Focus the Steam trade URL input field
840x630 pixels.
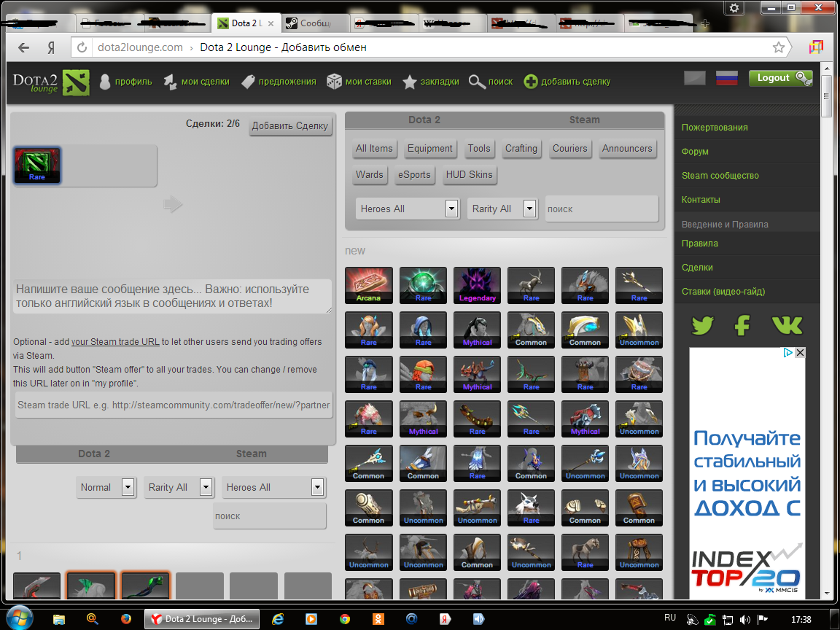(x=173, y=405)
